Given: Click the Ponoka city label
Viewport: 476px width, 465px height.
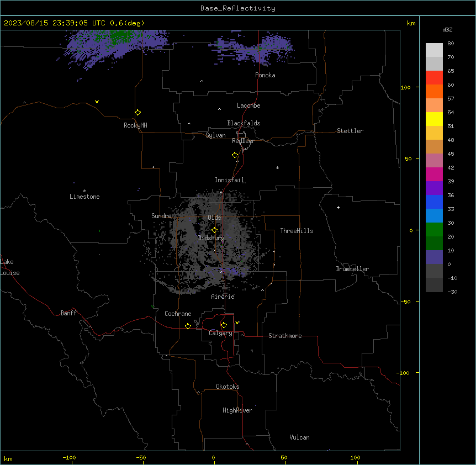Looking at the screenshot, I should pos(265,75).
